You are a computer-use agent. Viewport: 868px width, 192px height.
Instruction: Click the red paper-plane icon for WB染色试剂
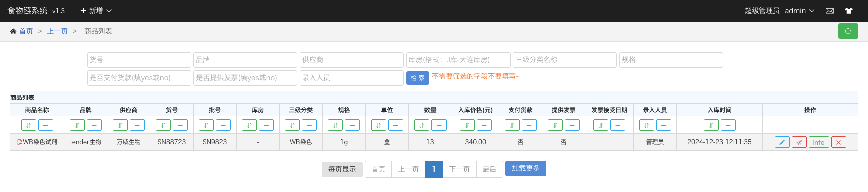point(799,142)
